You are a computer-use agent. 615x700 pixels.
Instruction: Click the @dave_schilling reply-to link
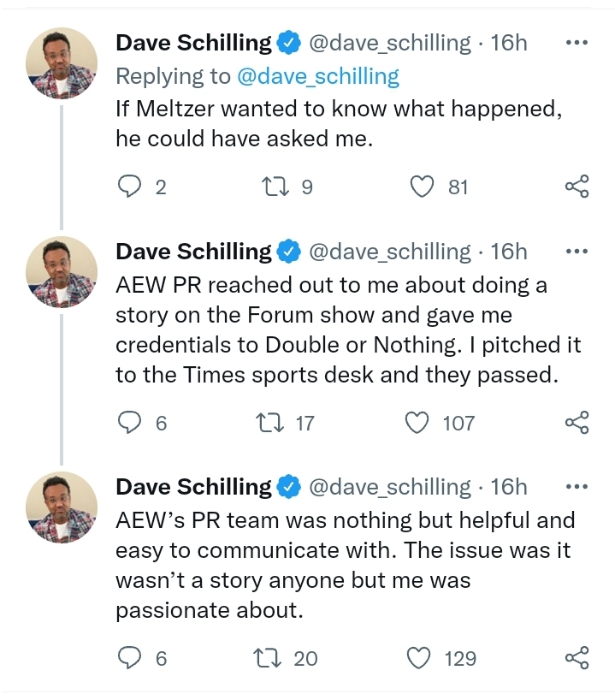pyautogui.click(x=317, y=76)
